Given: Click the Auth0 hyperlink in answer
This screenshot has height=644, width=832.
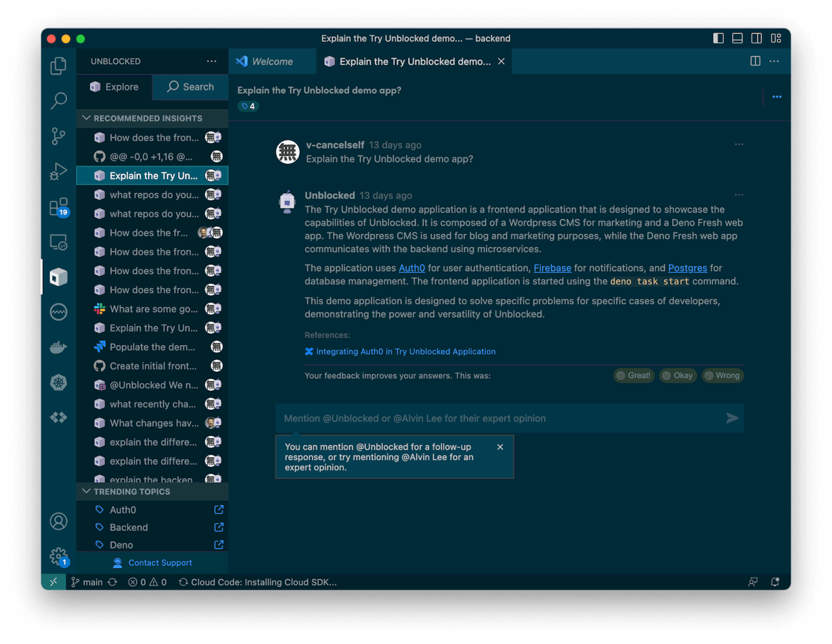Looking at the screenshot, I should tap(411, 268).
